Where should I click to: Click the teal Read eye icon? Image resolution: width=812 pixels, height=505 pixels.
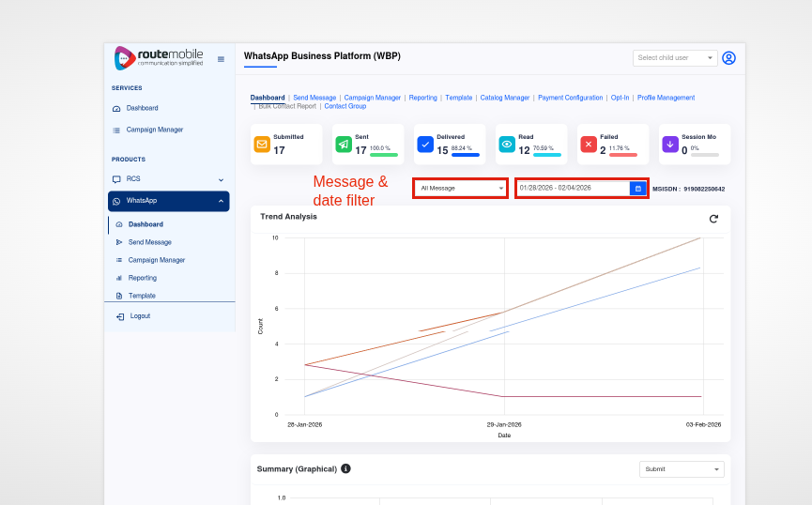click(507, 144)
